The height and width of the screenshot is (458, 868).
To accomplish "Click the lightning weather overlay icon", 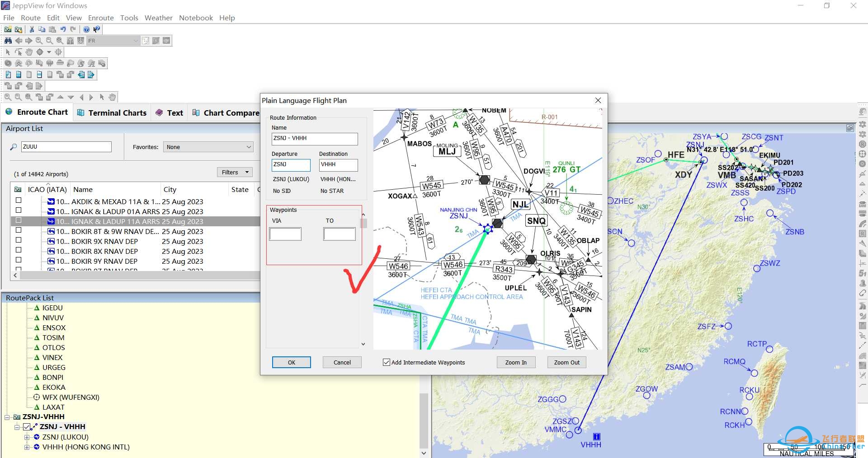I will tap(29, 63).
